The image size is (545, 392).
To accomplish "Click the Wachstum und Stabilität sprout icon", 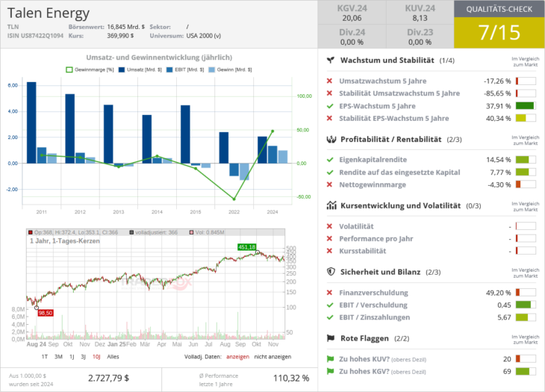I will click(x=330, y=60).
